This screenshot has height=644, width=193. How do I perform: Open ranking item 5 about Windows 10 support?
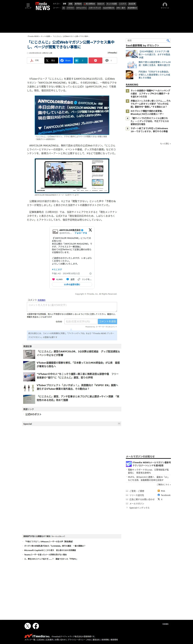point(149,130)
